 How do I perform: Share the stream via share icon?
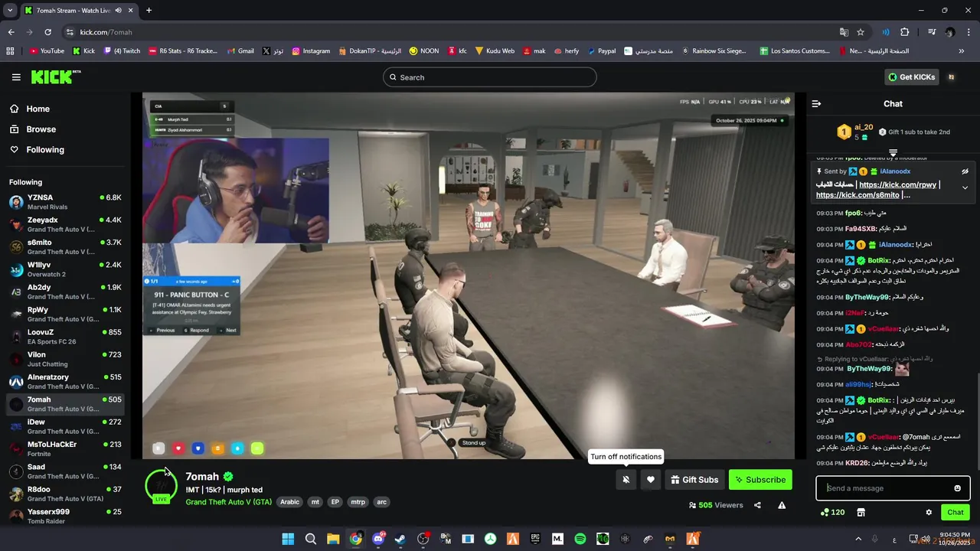(757, 505)
